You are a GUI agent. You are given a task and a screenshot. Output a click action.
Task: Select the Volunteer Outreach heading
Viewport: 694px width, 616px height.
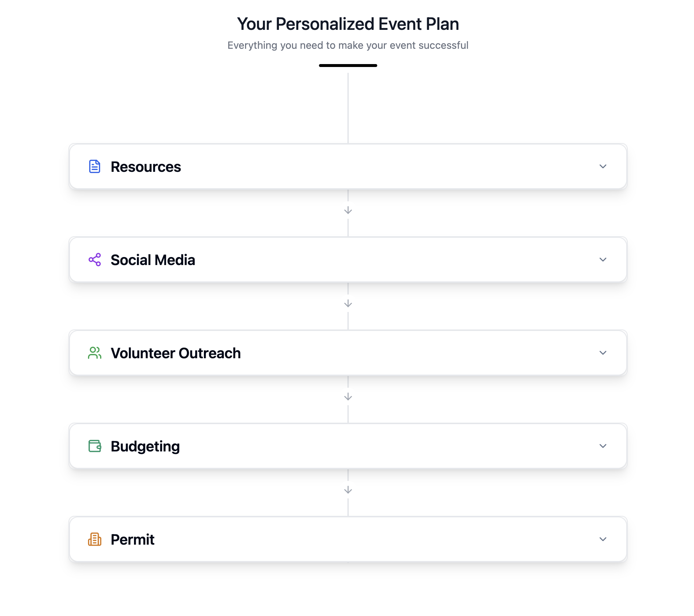(x=176, y=353)
